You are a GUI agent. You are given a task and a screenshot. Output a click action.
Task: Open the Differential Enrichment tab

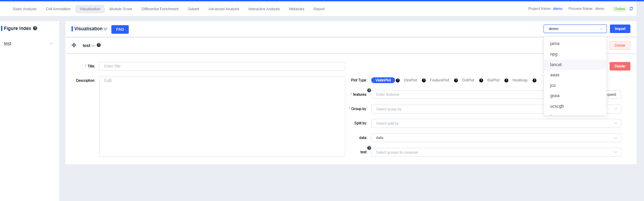click(160, 9)
